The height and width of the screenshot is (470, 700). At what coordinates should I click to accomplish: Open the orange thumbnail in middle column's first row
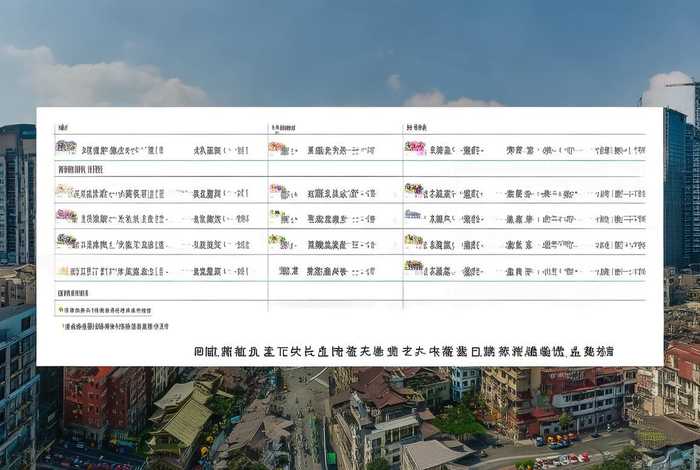point(277,148)
